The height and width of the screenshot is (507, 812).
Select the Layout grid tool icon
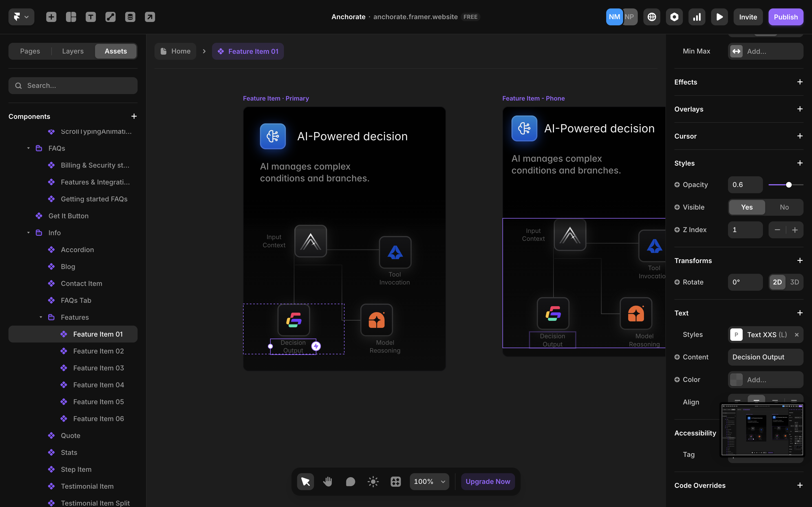tap(71, 17)
